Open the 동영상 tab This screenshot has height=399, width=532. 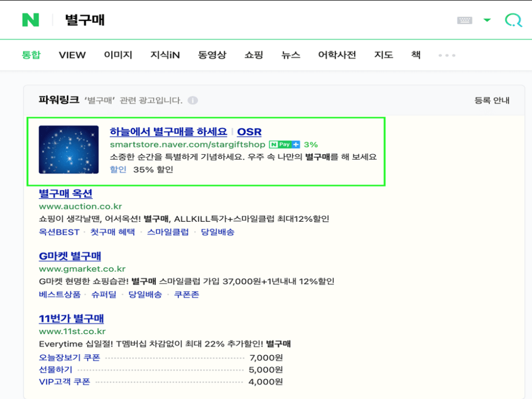click(x=212, y=55)
